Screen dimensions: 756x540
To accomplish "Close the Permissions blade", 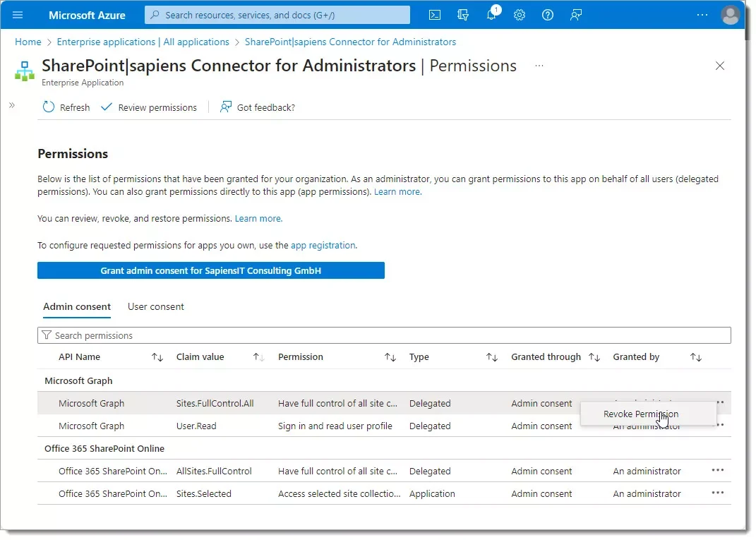I will coord(720,66).
